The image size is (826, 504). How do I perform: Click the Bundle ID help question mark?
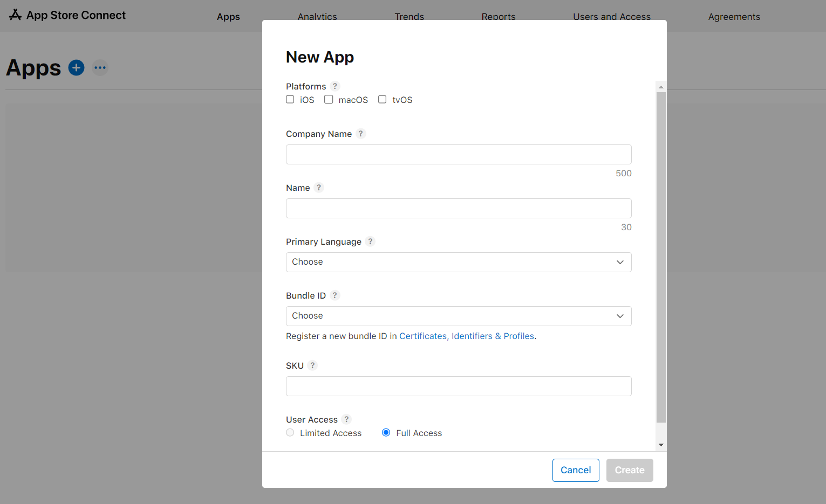coord(335,295)
